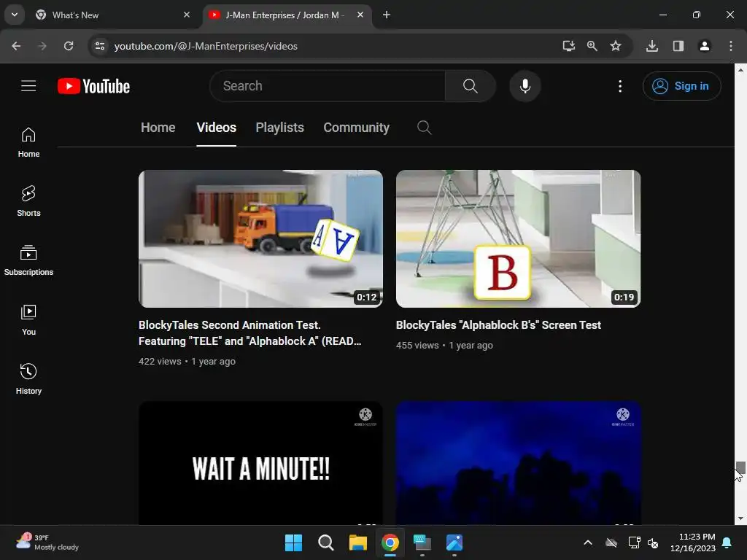This screenshot has height=560, width=747.
Task: Click the address bar URL
Action: [x=206, y=46]
